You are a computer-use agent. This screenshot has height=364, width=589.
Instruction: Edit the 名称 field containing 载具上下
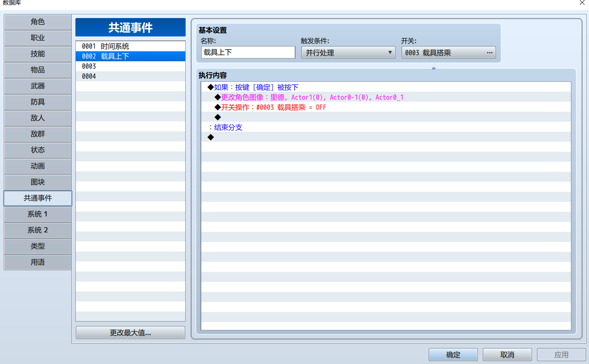click(248, 52)
